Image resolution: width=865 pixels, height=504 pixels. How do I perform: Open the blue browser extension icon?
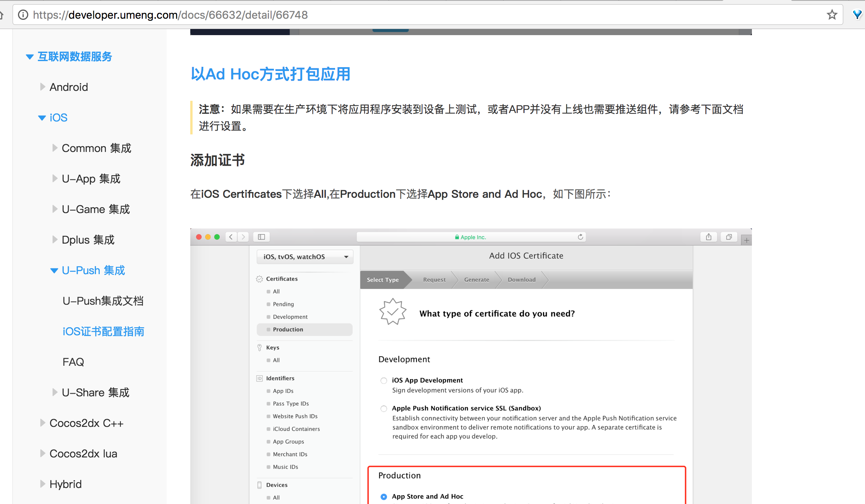(857, 15)
